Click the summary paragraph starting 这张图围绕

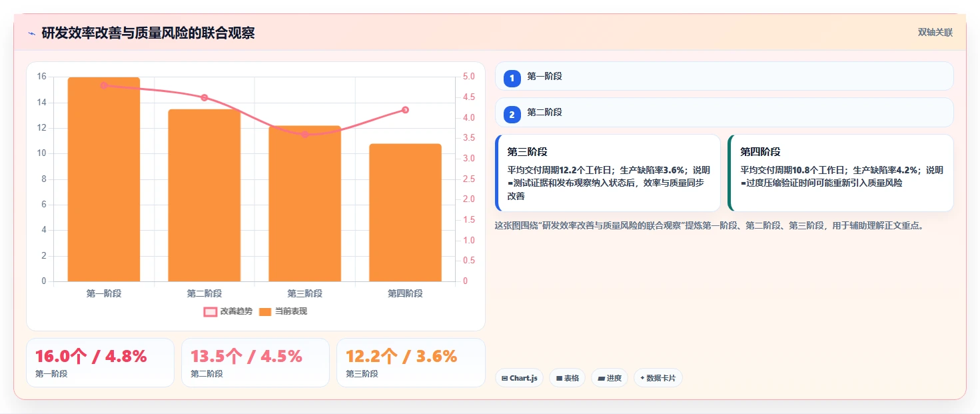710,225
